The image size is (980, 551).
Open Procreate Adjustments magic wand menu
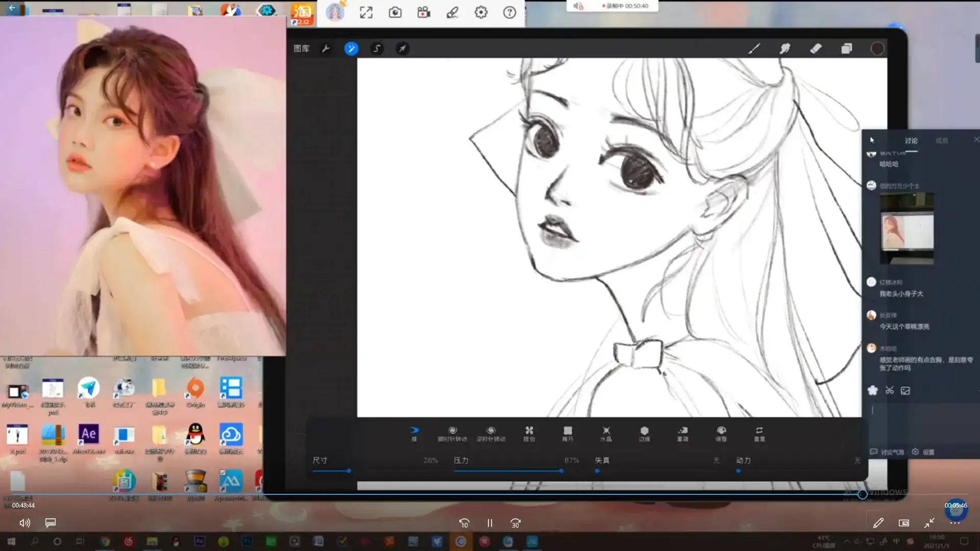coord(351,48)
